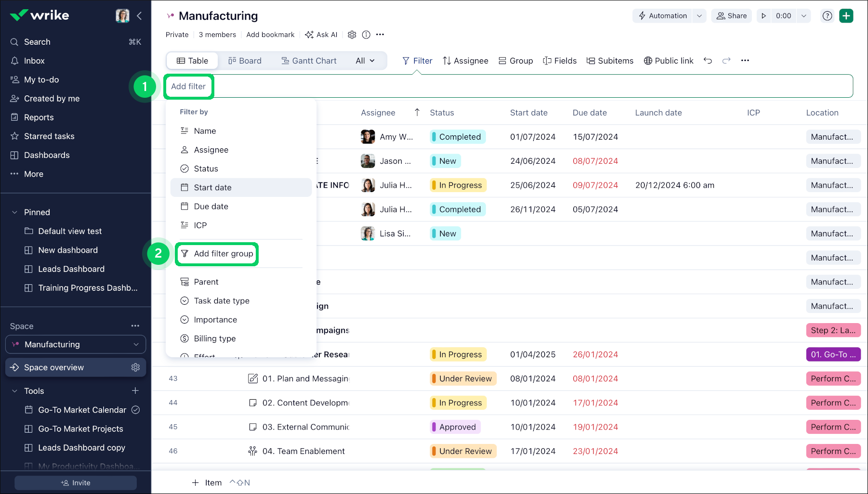Add a tool with plus icon
This screenshot has height=494, width=868.
point(135,390)
